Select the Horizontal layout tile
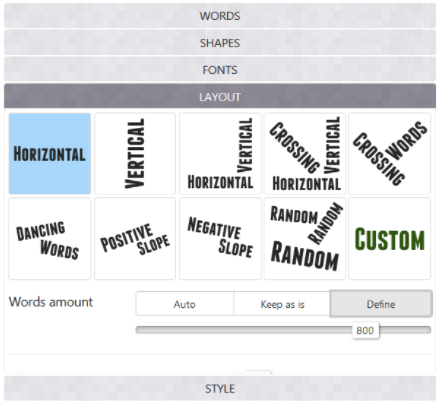The height and width of the screenshot is (411, 442). [x=50, y=154]
